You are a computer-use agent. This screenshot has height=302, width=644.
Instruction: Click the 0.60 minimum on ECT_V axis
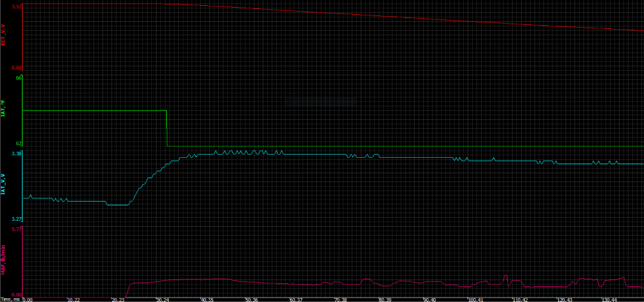(17, 67)
